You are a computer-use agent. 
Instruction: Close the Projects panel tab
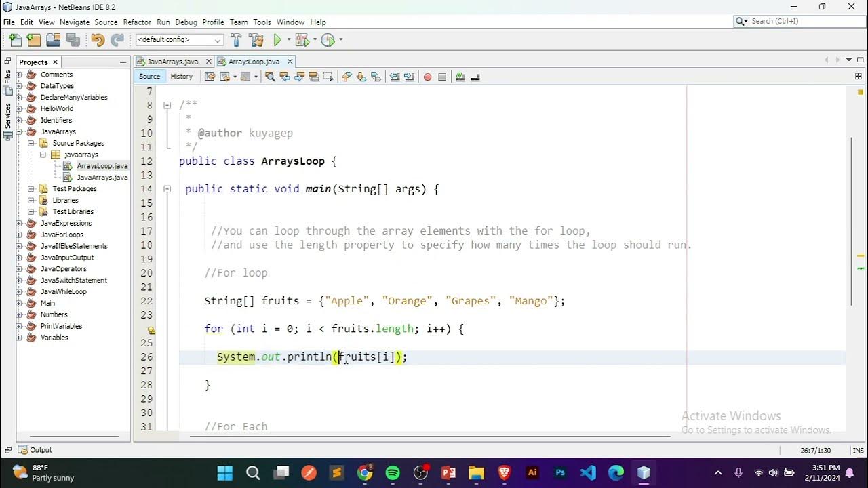click(55, 62)
